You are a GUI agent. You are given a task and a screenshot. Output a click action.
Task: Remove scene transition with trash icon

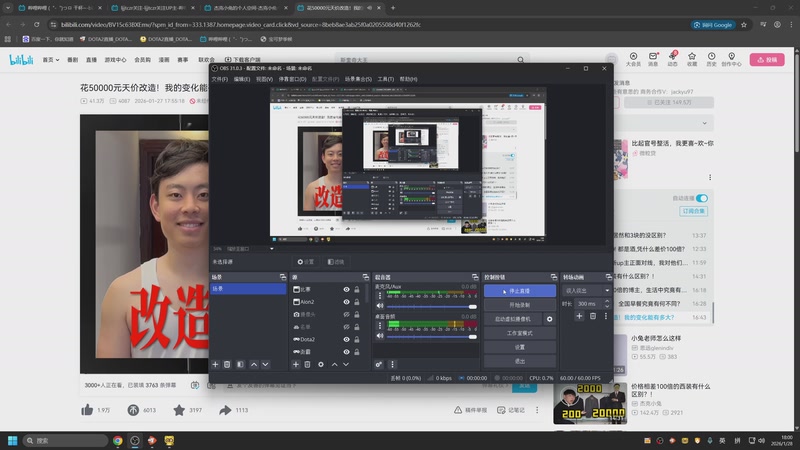(593, 316)
